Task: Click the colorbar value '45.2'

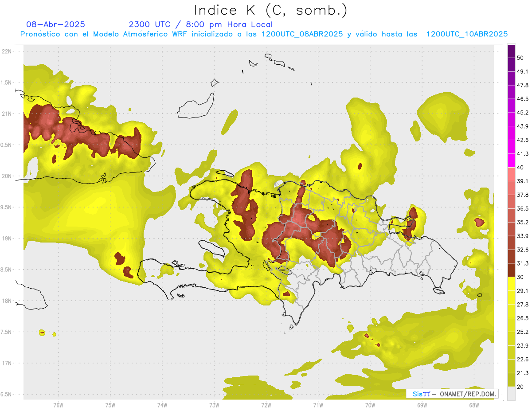Action: click(x=523, y=113)
